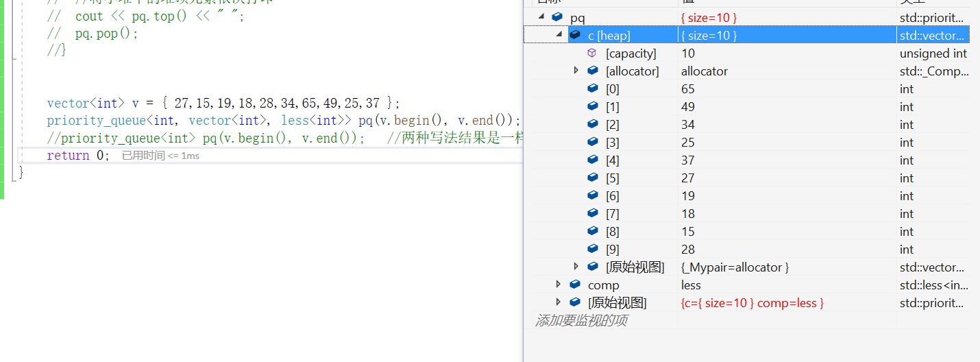The height and width of the screenshot is (362, 980).
Task: Click the capacity value 10
Action: point(688,53)
